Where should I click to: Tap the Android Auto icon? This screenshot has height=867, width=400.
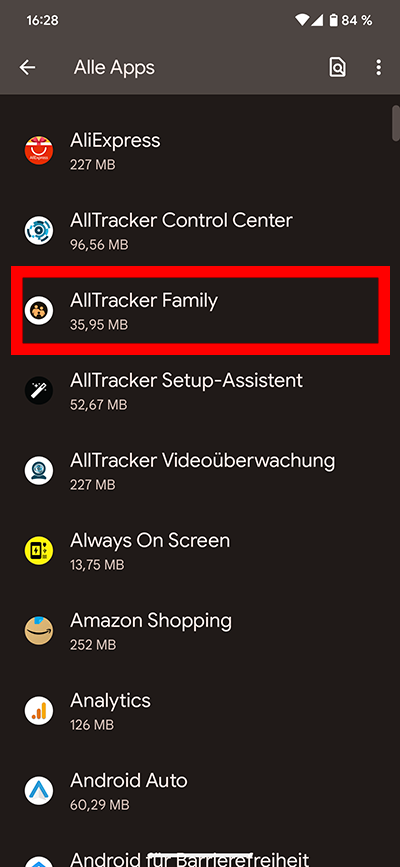[39, 791]
